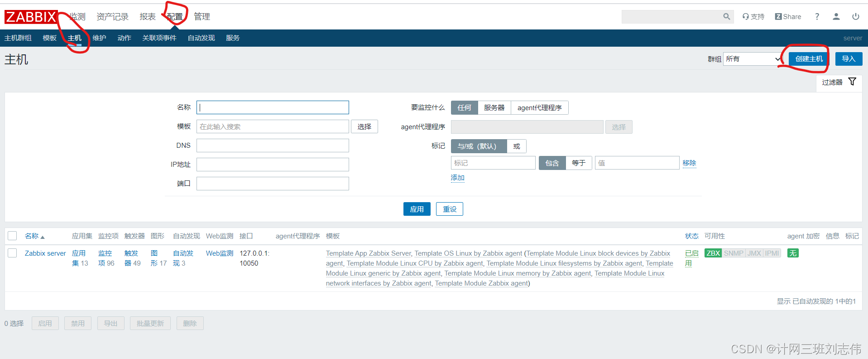This screenshot has height=359, width=868.
Task: Open the Monitoring menu
Action: (77, 17)
